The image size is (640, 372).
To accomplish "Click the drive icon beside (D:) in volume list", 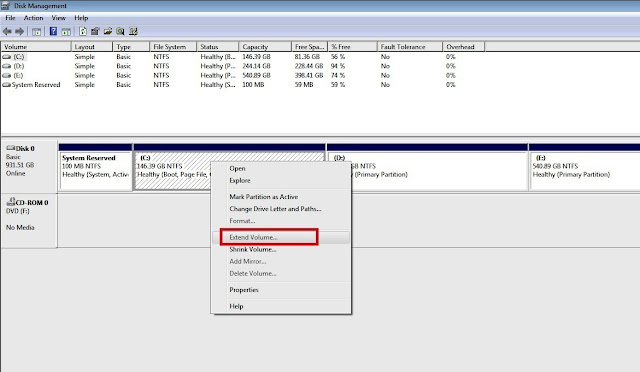I will 7,66.
